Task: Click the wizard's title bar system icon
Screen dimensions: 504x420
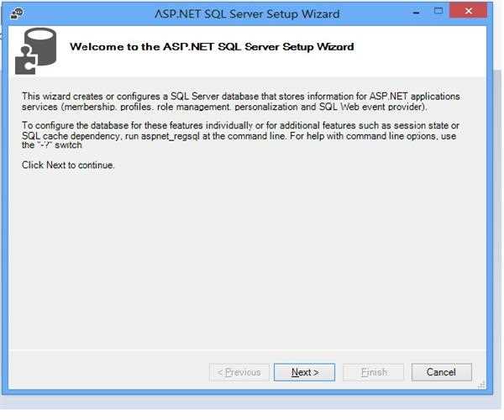Action: pyautogui.click(x=17, y=13)
